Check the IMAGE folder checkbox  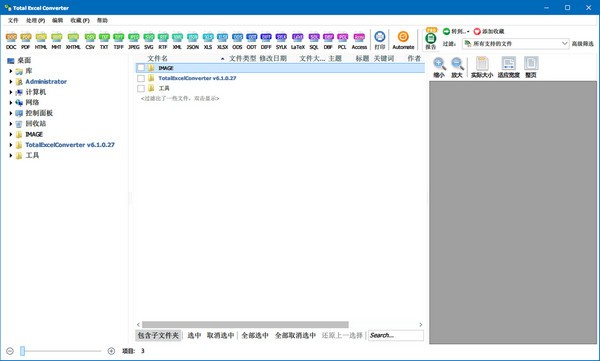[x=141, y=68]
